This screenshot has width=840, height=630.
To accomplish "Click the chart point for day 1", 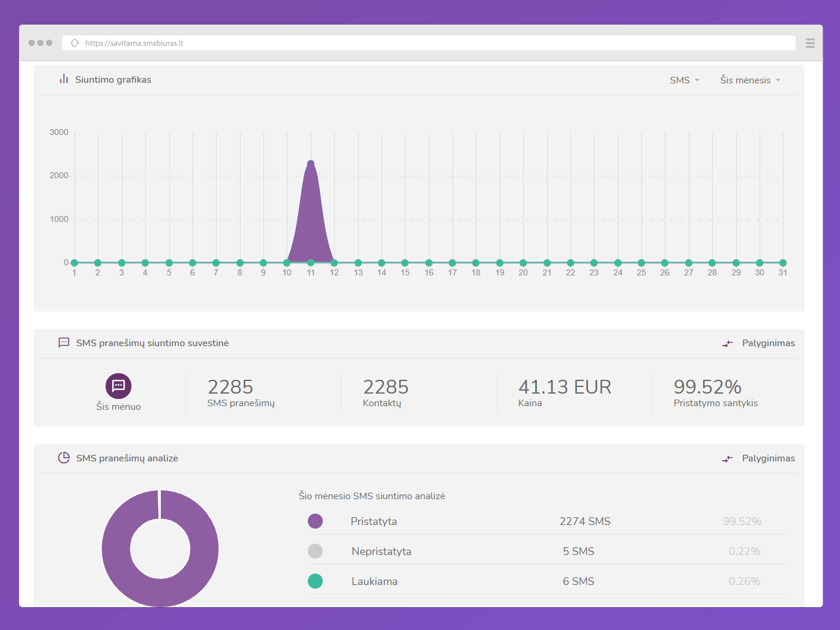I will tap(74, 263).
